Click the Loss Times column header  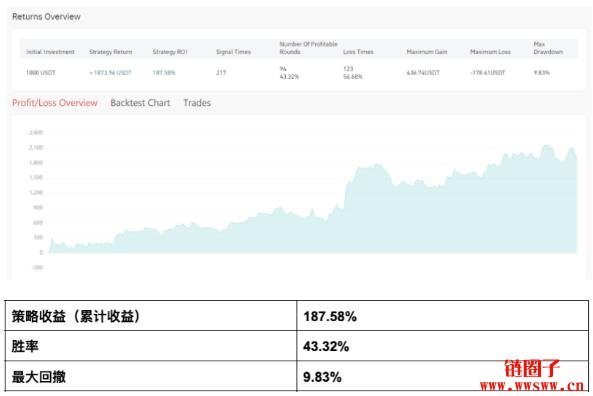tap(358, 52)
